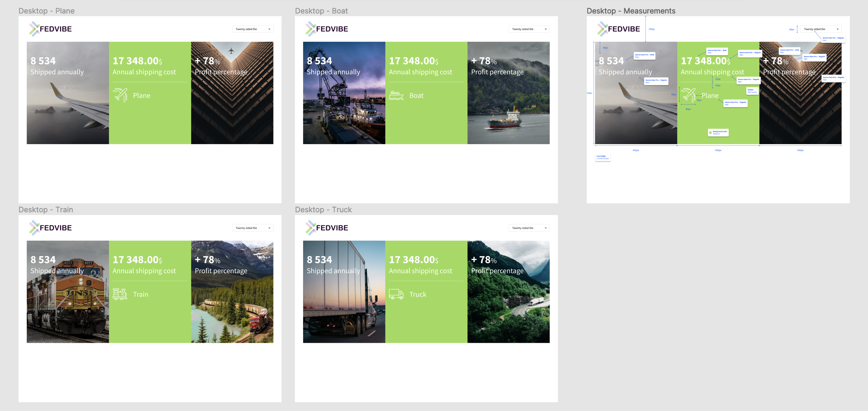This screenshot has height=411, width=868.
Task: Click the train icon in Desktop - Train frame
Action: [120, 294]
